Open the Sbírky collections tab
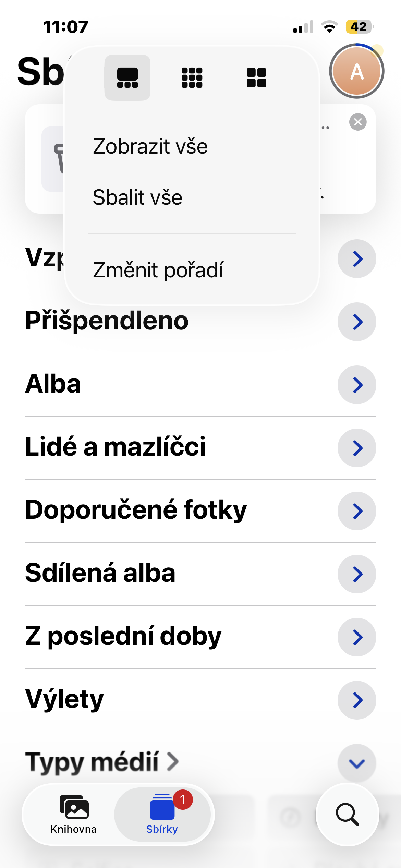The width and height of the screenshot is (401, 868). point(162,814)
